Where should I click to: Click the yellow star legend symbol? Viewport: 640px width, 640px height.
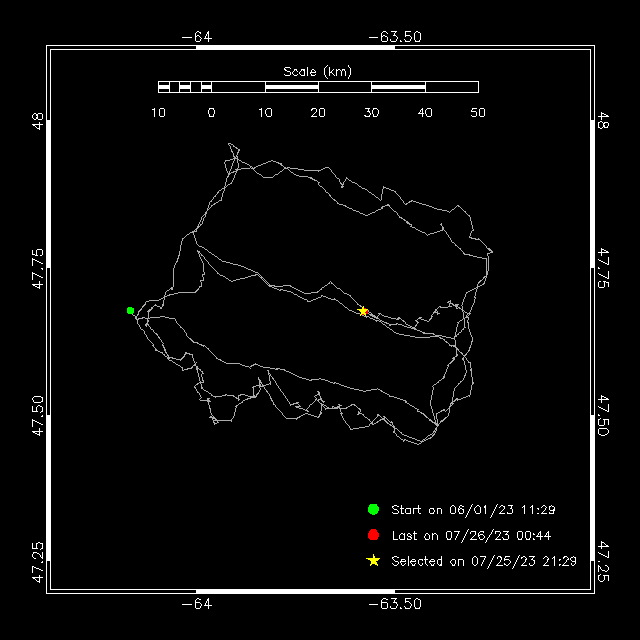click(x=373, y=561)
